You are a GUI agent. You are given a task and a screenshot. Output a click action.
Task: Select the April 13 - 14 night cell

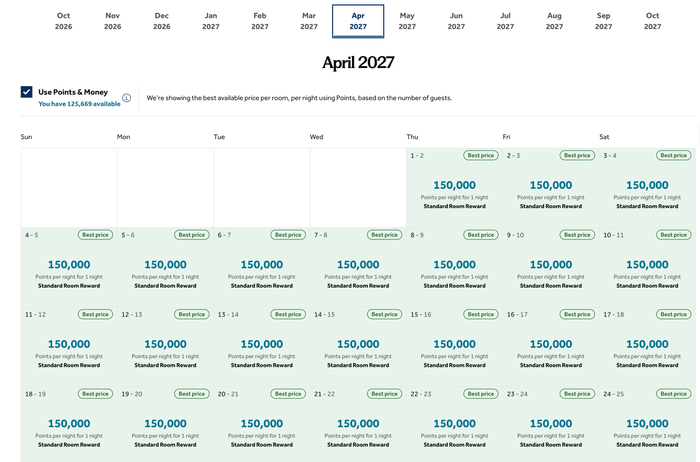point(262,346)
